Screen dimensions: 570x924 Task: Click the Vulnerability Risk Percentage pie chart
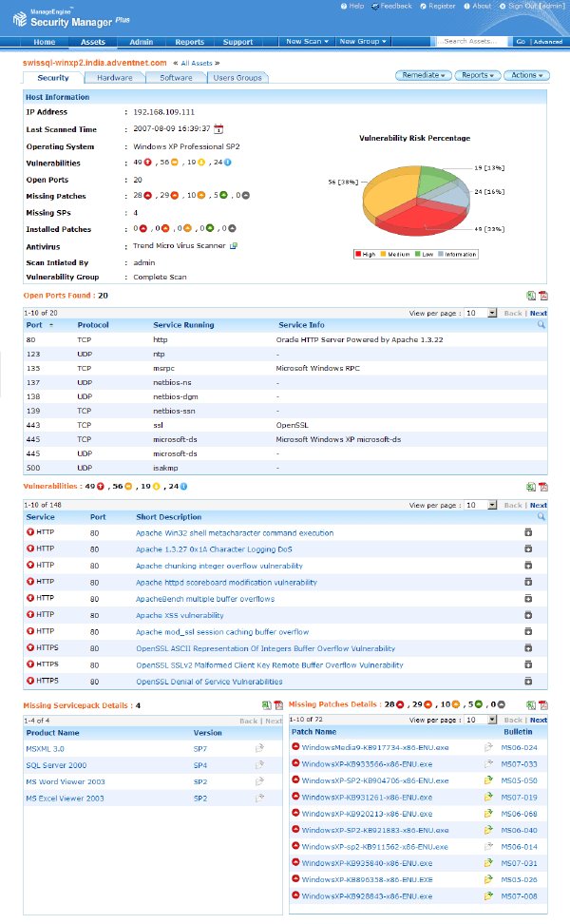(416, 200)
